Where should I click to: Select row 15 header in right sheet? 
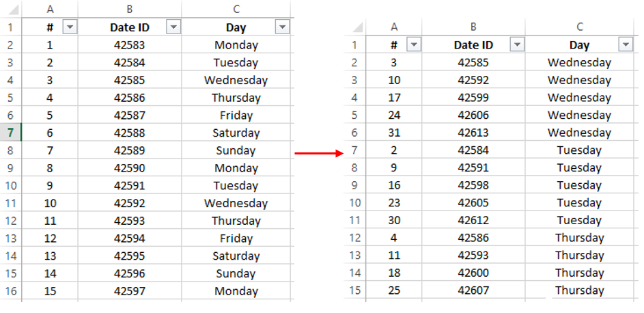tap(355, 290)
